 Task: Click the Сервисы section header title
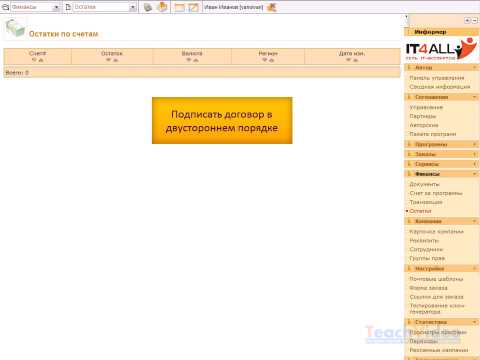(x=427, y=164)
